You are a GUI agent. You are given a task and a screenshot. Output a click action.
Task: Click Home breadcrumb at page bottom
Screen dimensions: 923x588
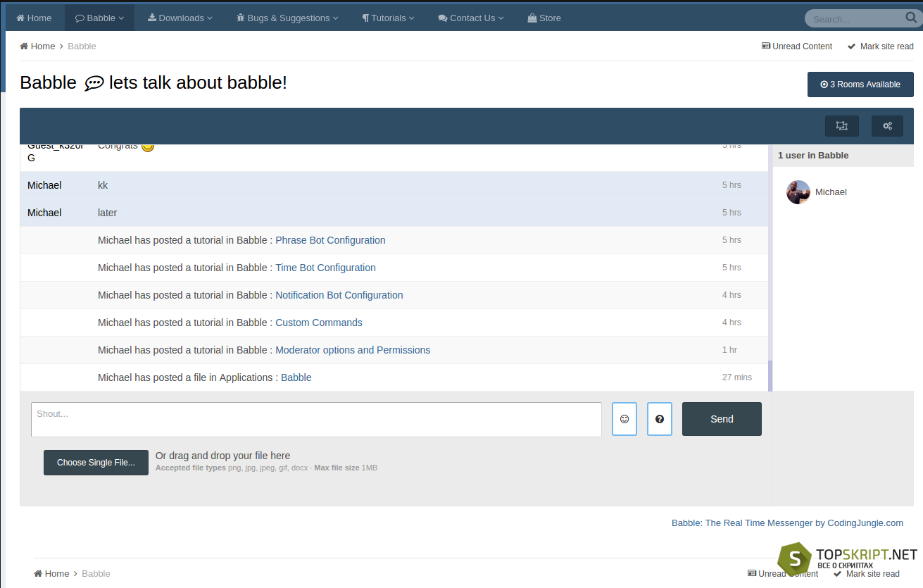coord(51,573)
